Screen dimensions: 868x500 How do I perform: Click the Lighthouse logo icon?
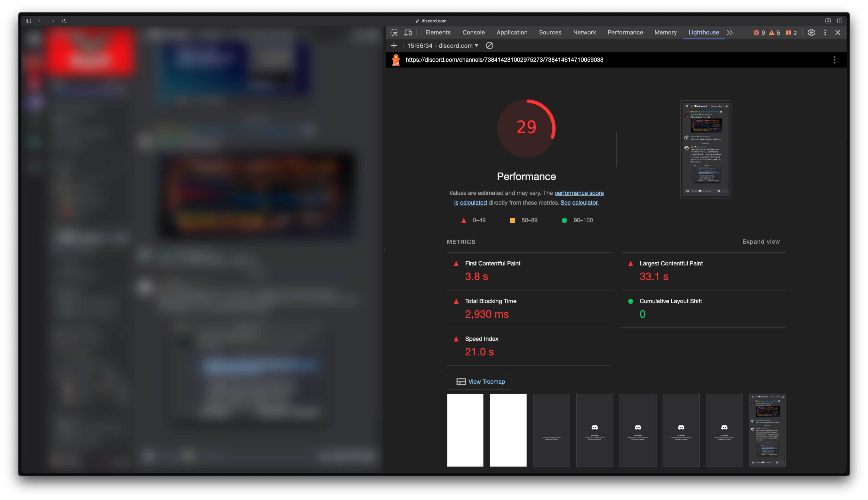tap(396, 60)
